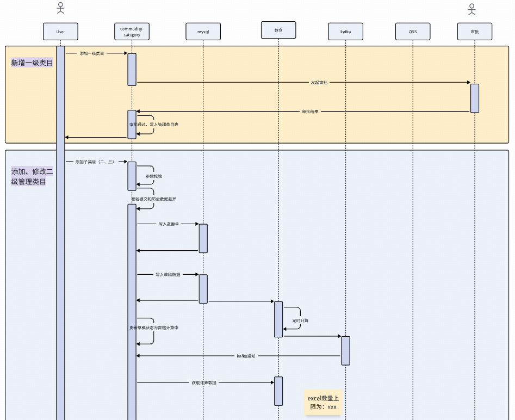The width and height of the screenshot is (515, 420).
Task: Select 数仓 activation bar receiving 获取计算数据
Action: click(x=278, y=391)
